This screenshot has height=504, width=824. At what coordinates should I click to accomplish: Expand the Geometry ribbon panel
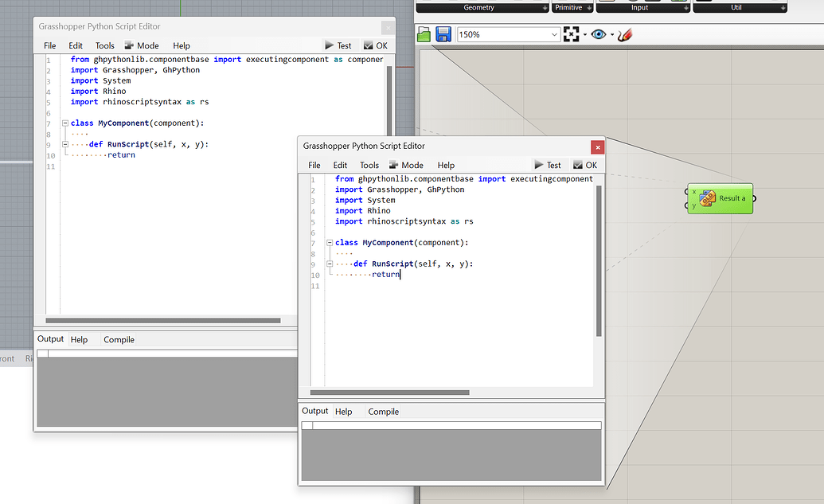[545, 8]
